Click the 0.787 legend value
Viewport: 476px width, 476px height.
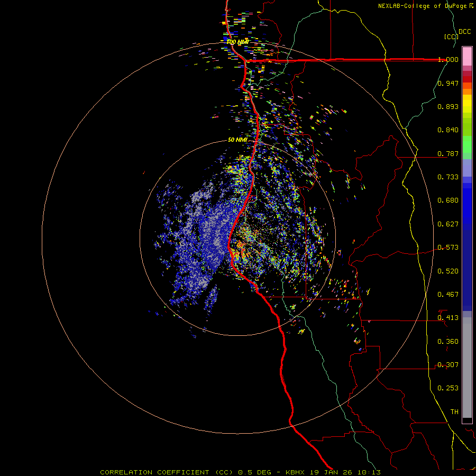(448, 153)
